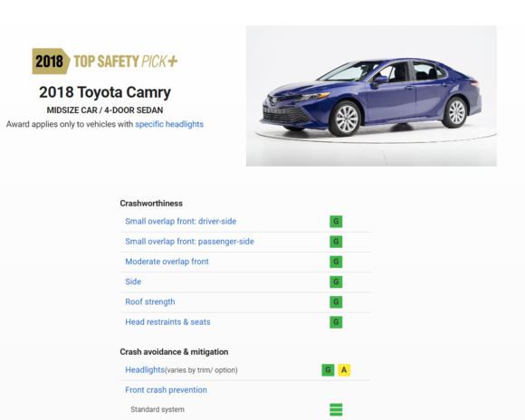Click Good rating icon for passenger-side small overlap
The height and width of the screenshot is (420, 525).
(x=336, y=242)
